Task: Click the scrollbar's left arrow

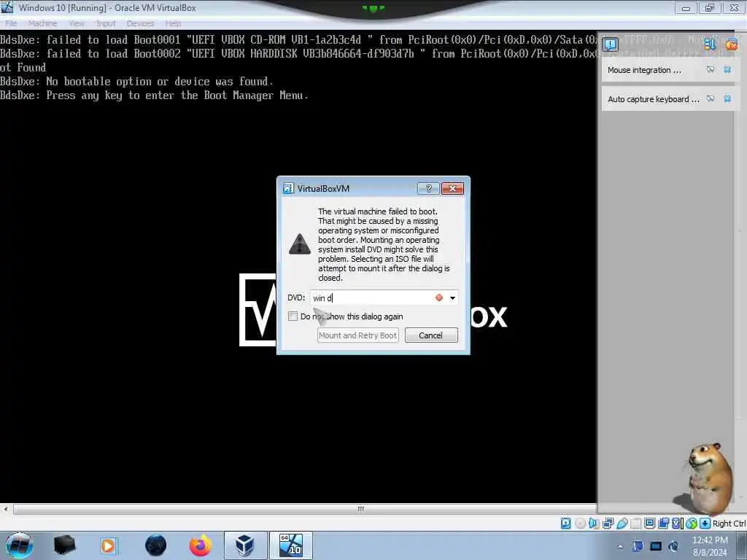Action: [x=6, y=509]
